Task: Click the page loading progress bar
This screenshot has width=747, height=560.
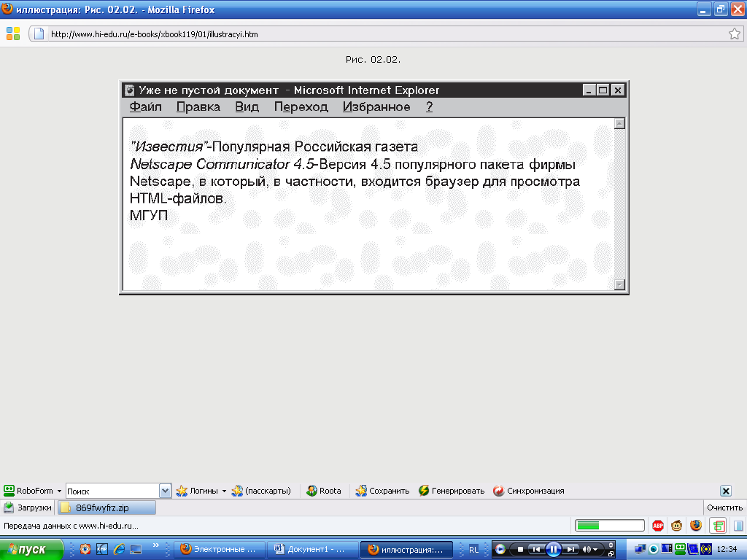Action: click(609, 526)
